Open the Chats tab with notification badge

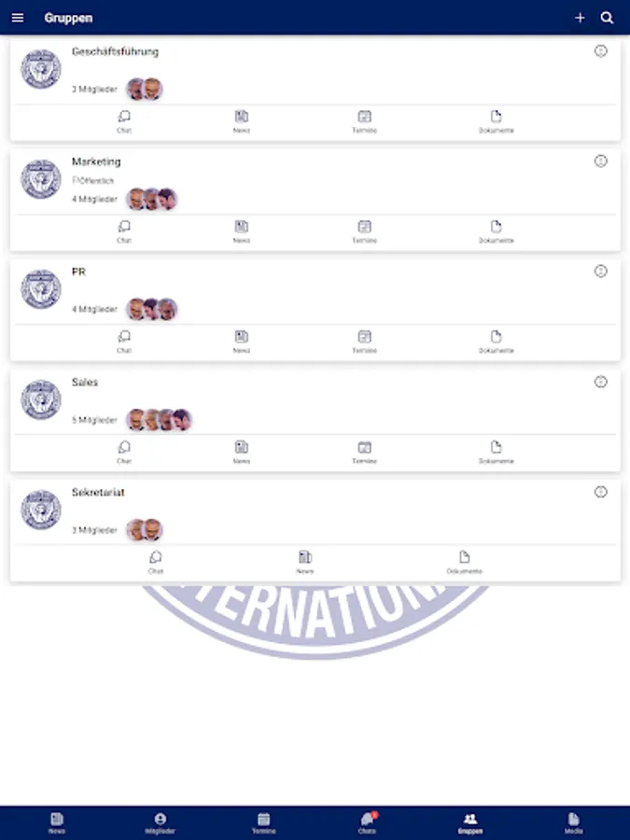coord(368,823)
